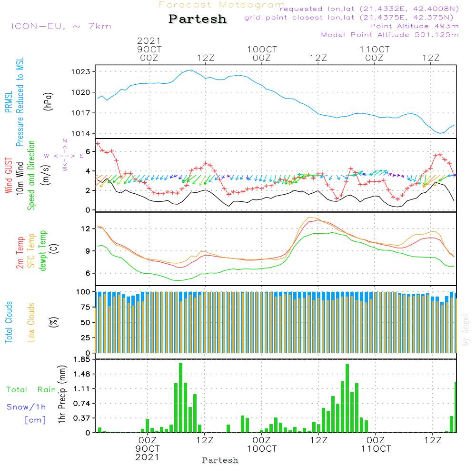Click the Pressure Reduced to MSL label

[20, 102]
